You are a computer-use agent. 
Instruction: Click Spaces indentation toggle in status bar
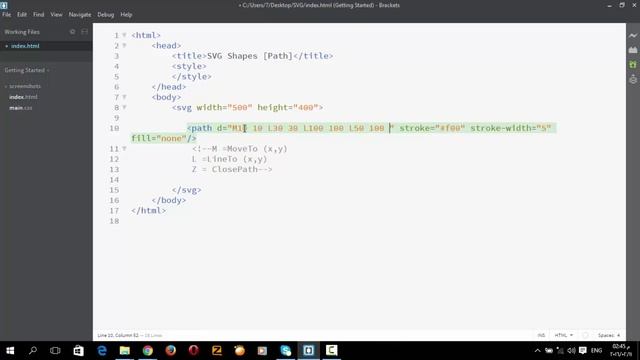pos(606,335)
